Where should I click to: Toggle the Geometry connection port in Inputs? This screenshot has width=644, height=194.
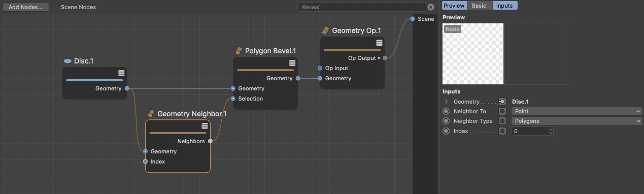pos(502,102)
